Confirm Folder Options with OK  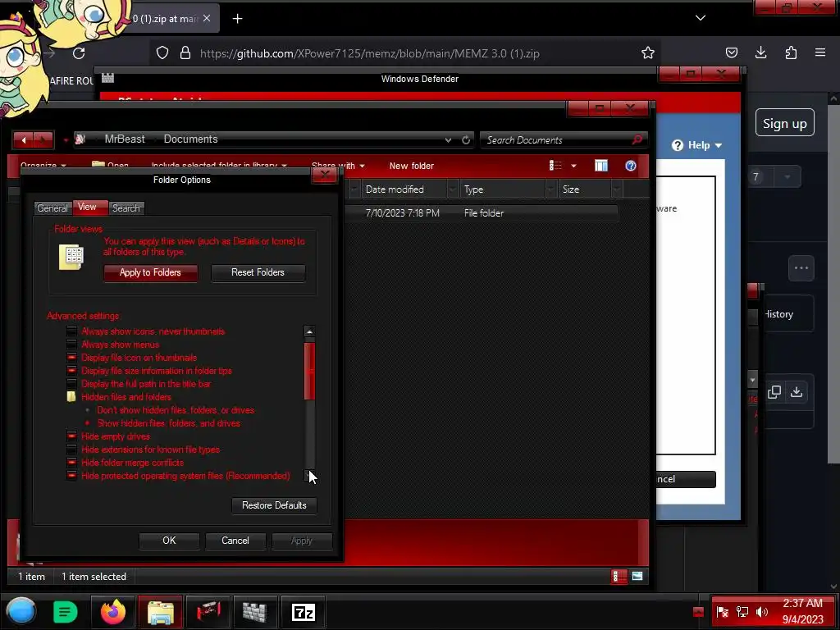(169, 541)
